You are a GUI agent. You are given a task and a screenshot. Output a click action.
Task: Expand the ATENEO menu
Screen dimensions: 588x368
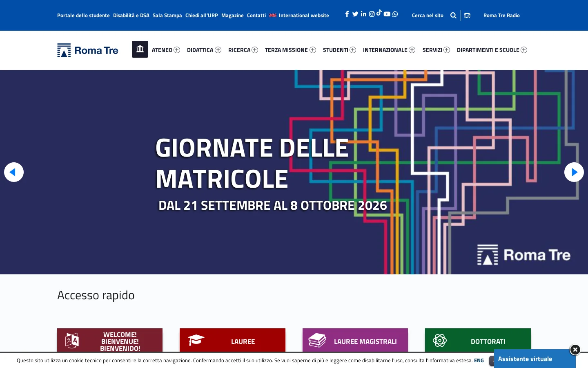pos(177,50)
